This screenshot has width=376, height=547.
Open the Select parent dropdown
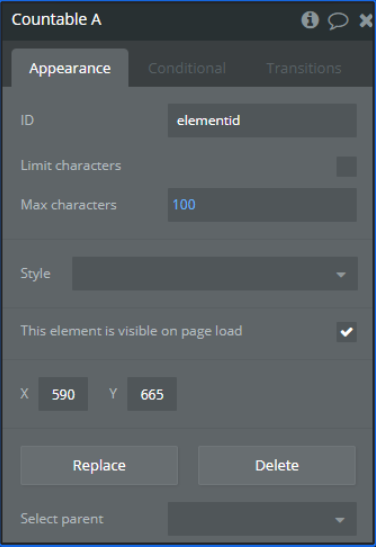coord(262,519)
